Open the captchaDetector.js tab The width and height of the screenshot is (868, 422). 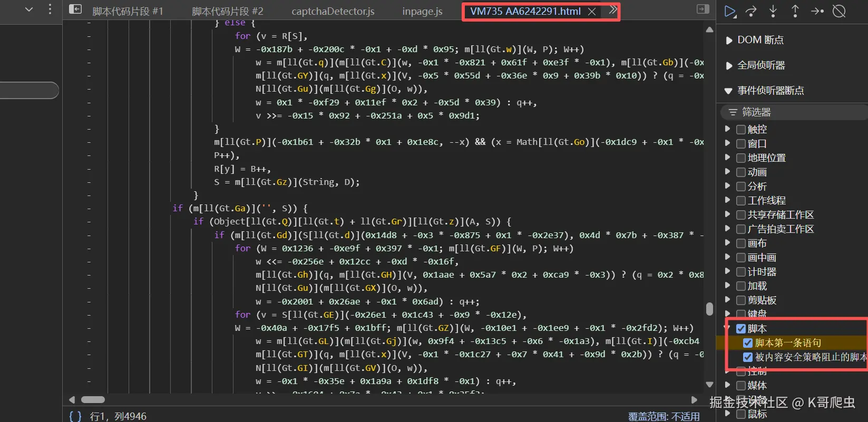pos(333,12)
